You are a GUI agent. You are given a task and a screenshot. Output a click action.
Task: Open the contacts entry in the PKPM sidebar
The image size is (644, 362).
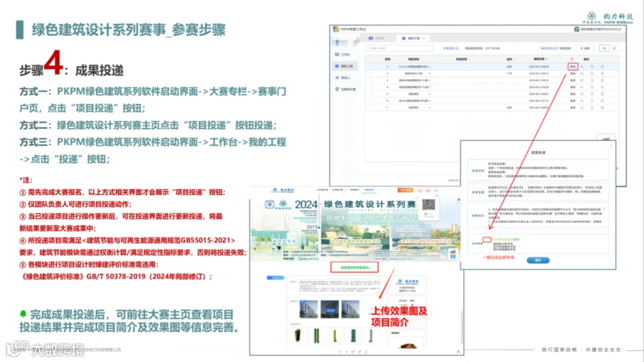tap(343, 78)
